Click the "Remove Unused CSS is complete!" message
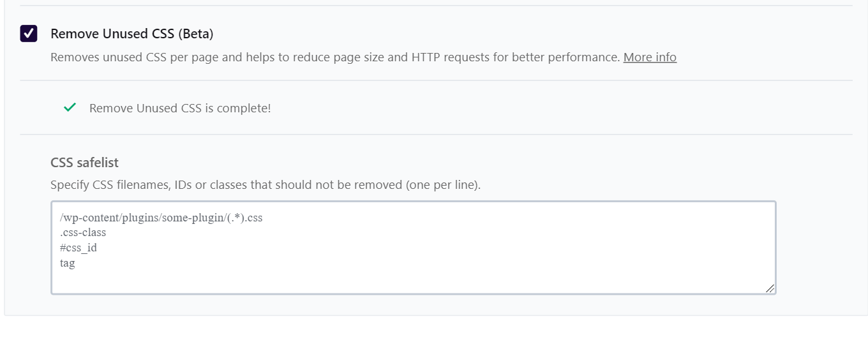The image size is (868, 342). click(180, 108)
